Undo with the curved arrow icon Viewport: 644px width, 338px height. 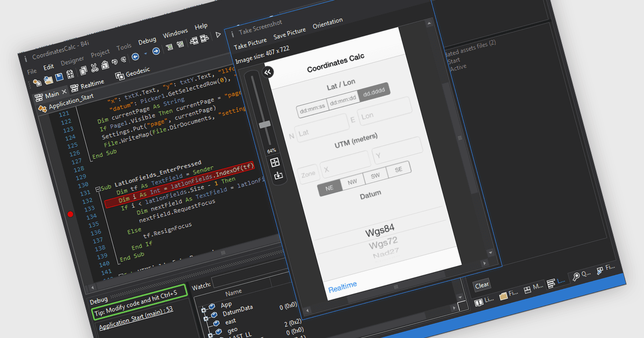tap(115, 62)
